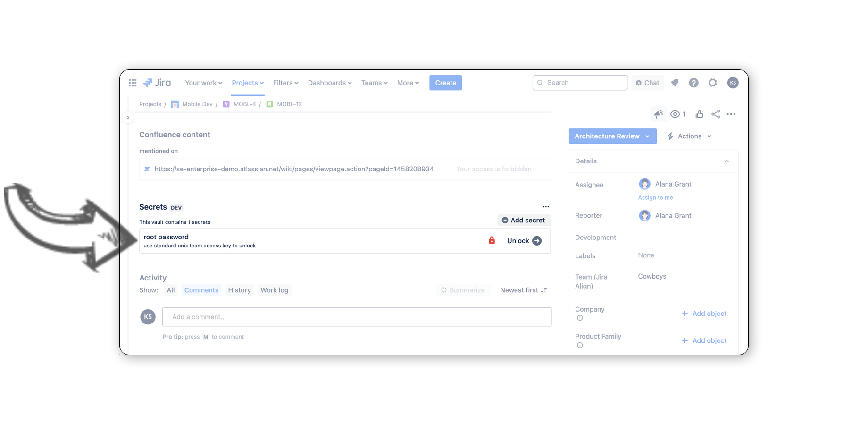868x425 pixels.
Task: Click the Labels None value
Action: point(646,255)
